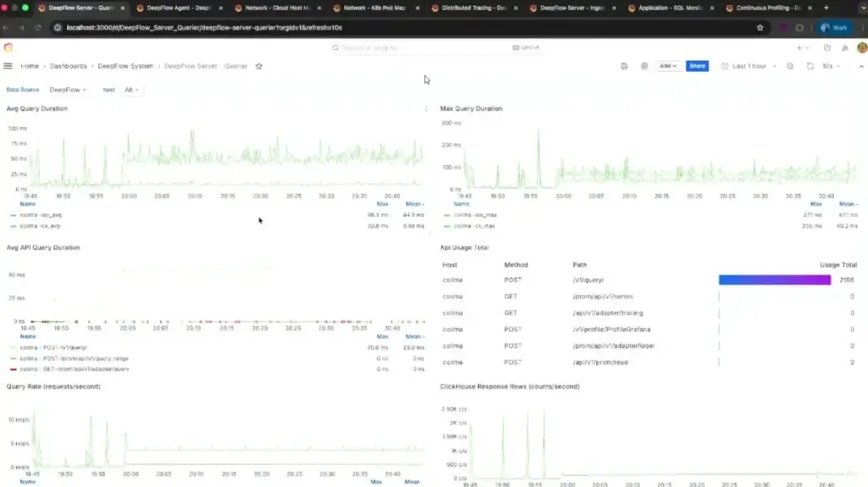Open the Avg Query Duration panel menu
This screenshot has height=487, width=868.
point(426,108)
